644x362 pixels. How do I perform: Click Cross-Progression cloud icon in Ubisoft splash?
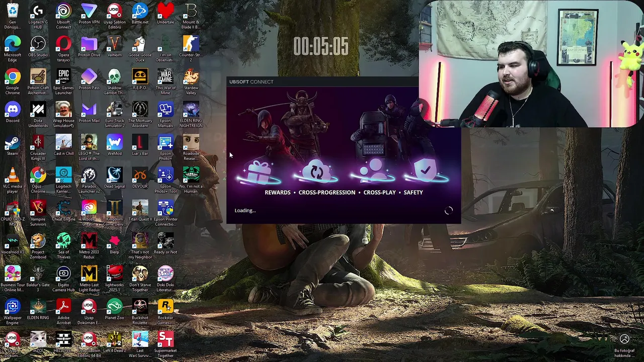click(316, 172)
